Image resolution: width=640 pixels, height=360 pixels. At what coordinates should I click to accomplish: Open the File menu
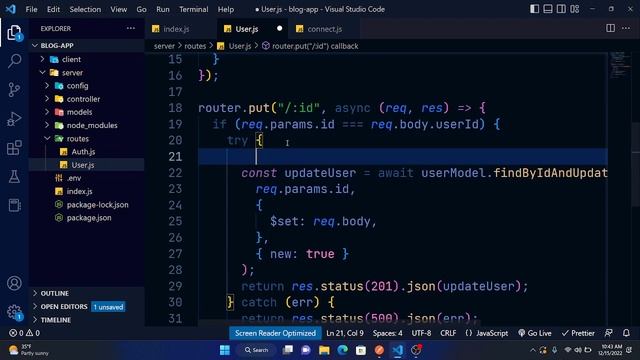point(31,9)
